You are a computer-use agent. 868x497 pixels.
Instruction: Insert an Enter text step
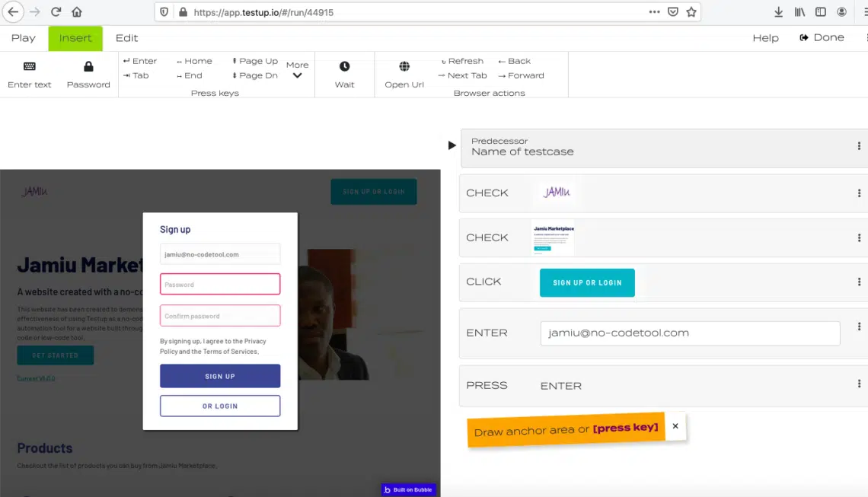pos(30,75)
